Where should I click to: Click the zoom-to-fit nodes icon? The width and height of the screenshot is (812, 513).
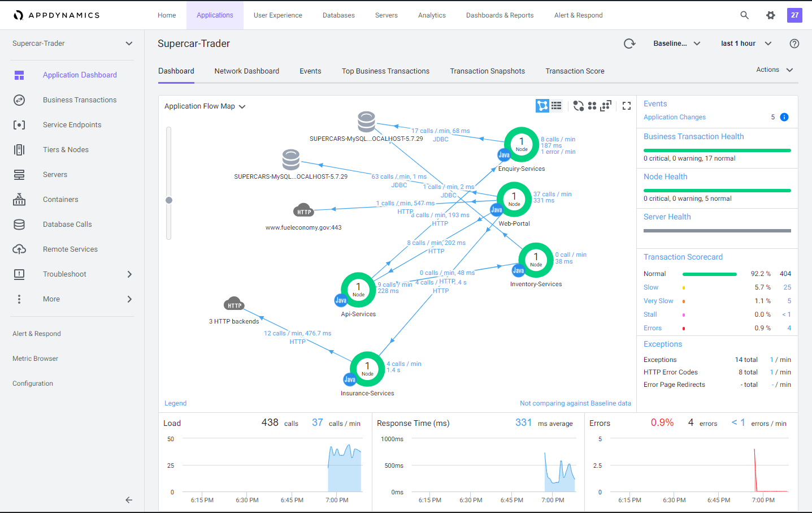[606, 106]
